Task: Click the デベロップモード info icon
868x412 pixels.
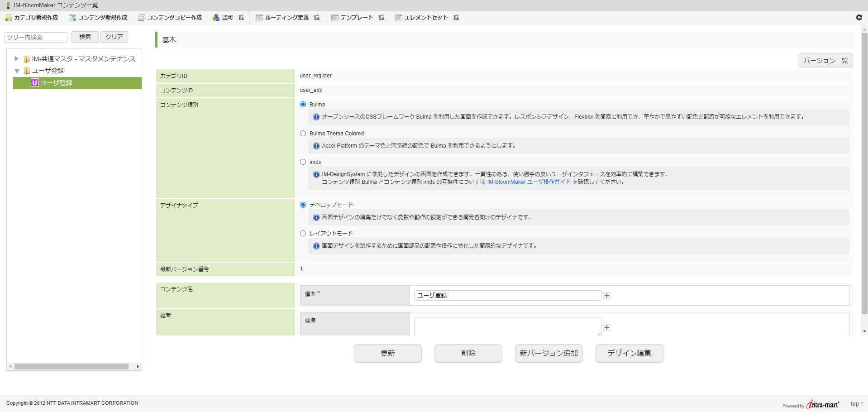Action: point(316,217)
